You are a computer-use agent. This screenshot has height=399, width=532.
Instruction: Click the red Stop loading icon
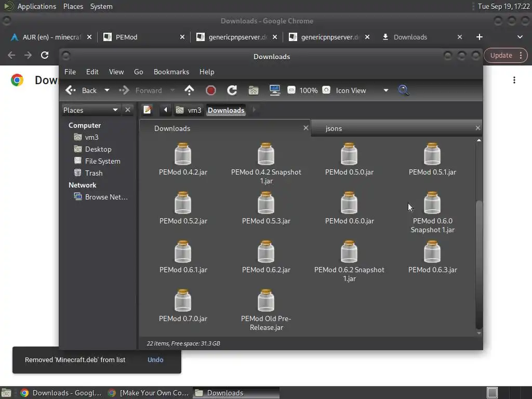(211, 90)
